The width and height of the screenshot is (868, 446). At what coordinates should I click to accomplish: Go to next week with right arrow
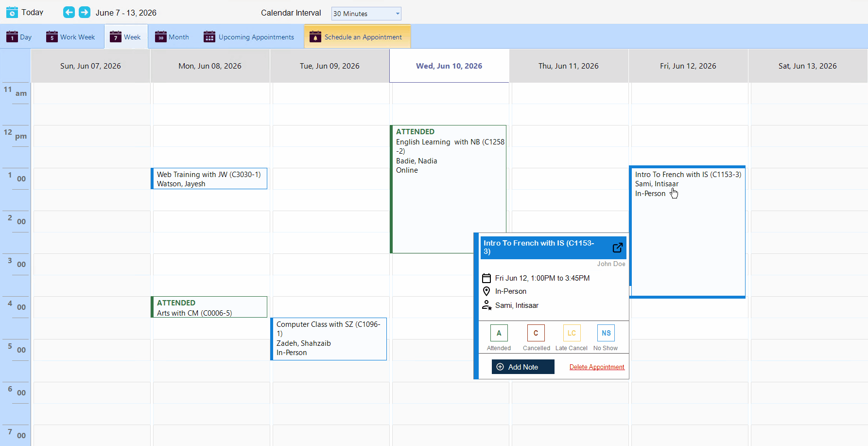pyautogui.click(x=85, y=12)
